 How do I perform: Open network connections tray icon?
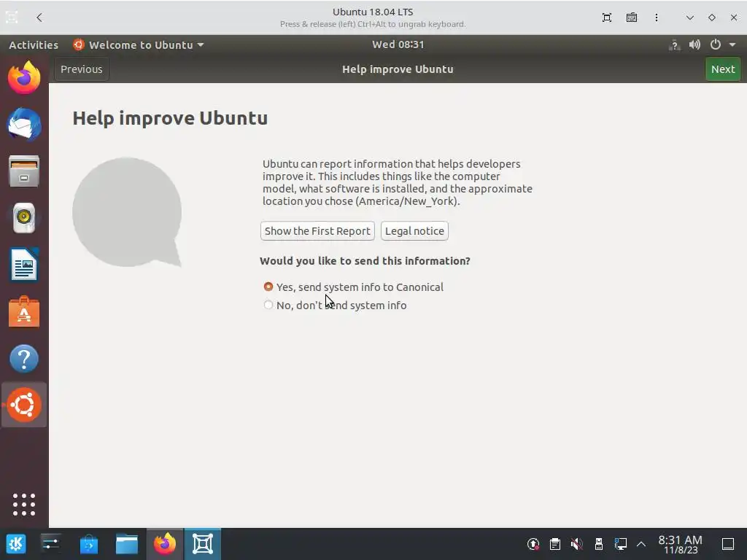coord(621,544)
